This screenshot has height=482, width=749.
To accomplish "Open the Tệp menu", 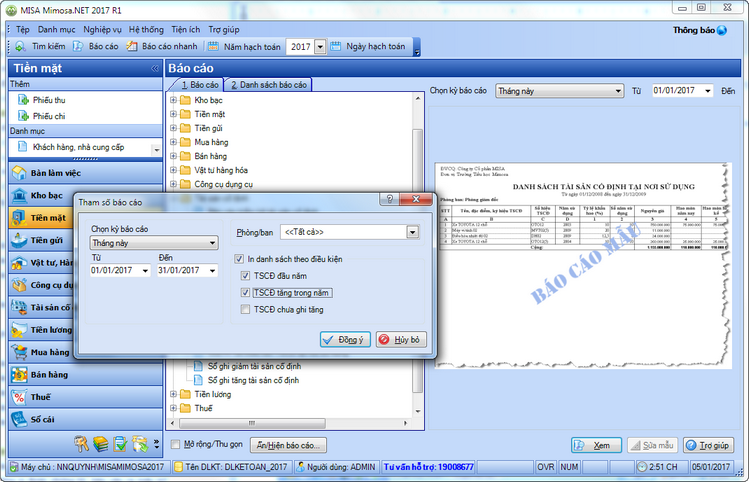I will click(x=22, y=30).
